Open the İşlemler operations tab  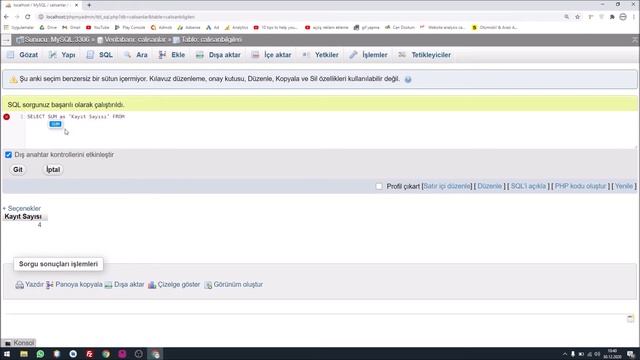click(369, 55)
